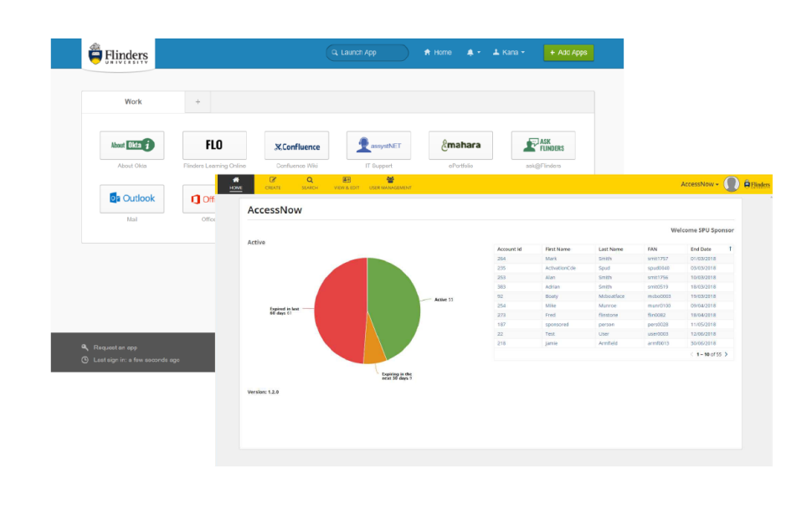Click FAN 'munr0100' cell
This screenshot has width=812, height=514.
[x=659, y=306]
